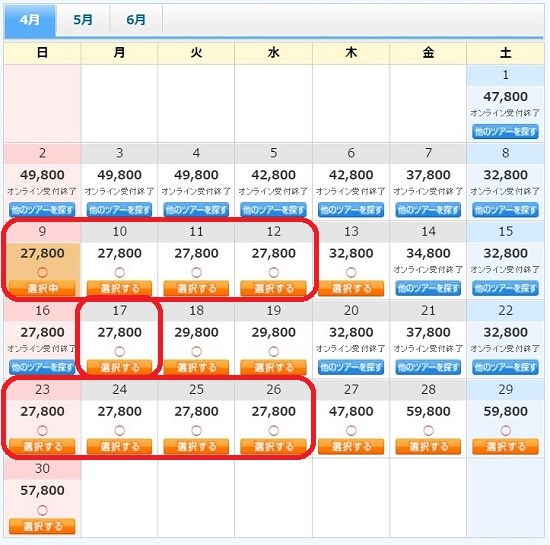Click 他のツアーを探す for April 5
The height and width of the screenshot is (545, 550).
point(274,210)
